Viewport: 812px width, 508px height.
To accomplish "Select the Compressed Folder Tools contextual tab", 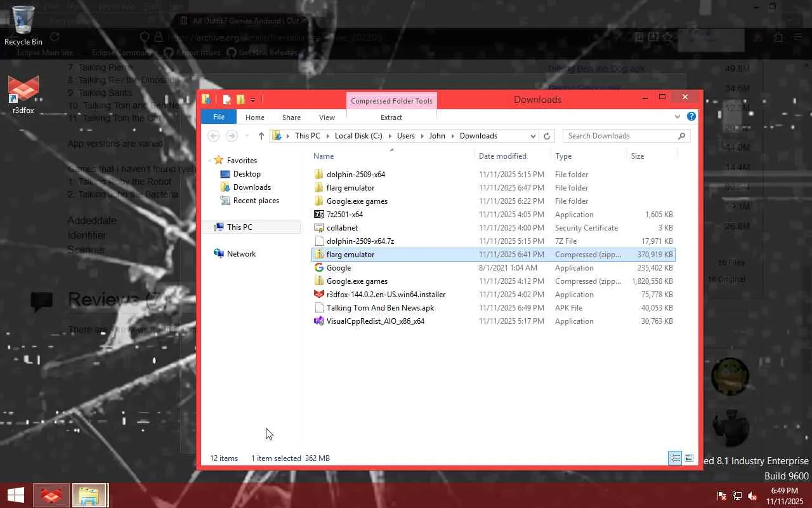I will 391,101.
